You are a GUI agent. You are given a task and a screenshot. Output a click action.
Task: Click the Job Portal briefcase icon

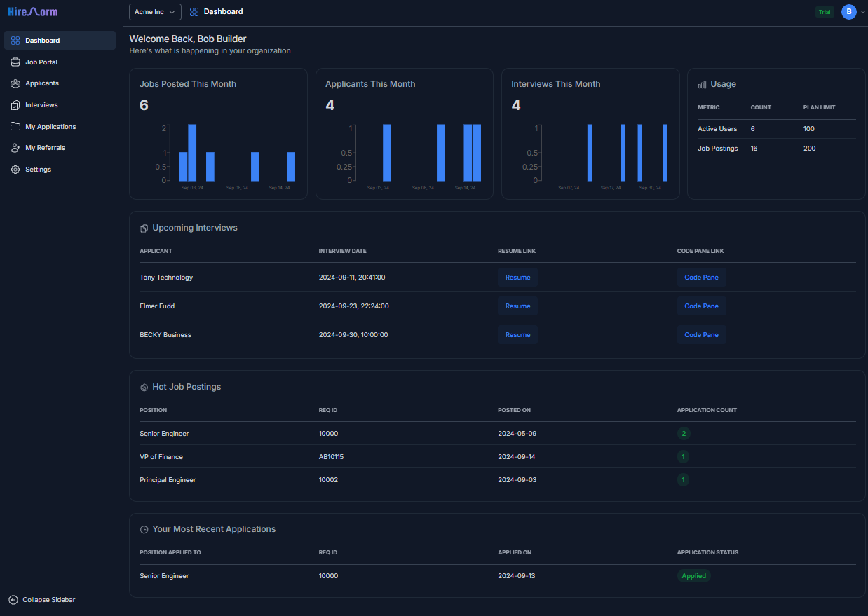coord(15,62)
